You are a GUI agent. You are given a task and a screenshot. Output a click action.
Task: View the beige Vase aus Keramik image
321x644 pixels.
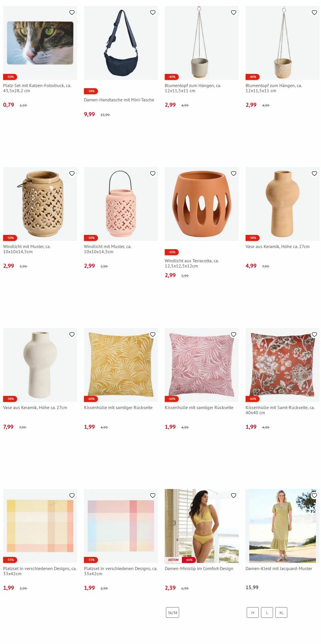(x=282, y=204)
